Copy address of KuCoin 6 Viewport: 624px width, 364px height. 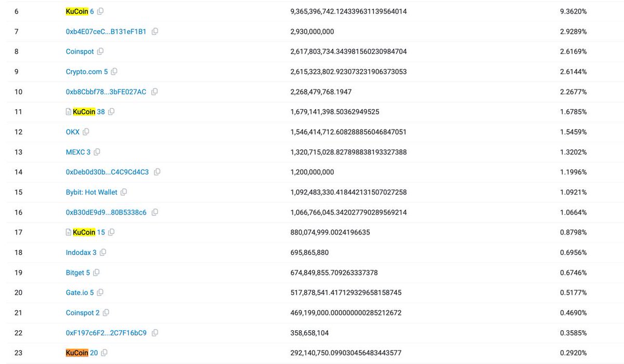(x=100, y=11)
